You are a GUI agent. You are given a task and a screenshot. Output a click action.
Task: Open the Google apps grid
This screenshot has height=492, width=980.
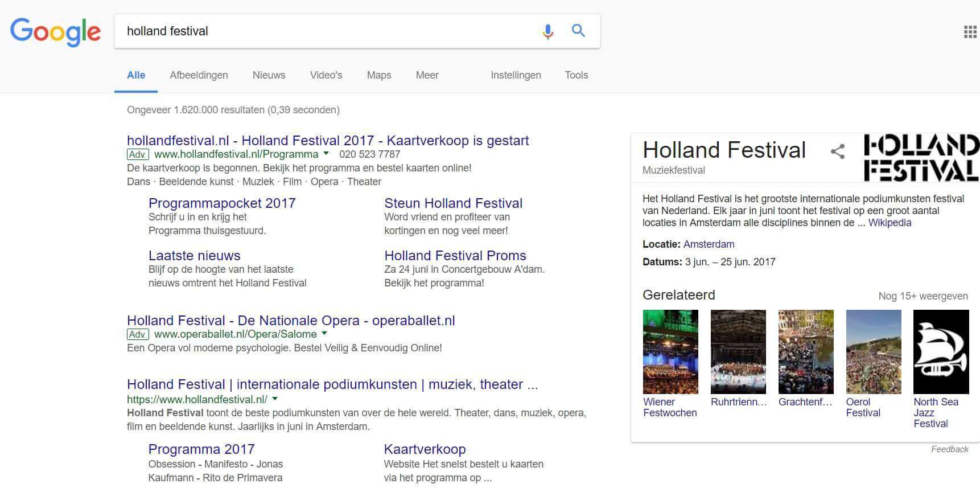tap(970, 32)
